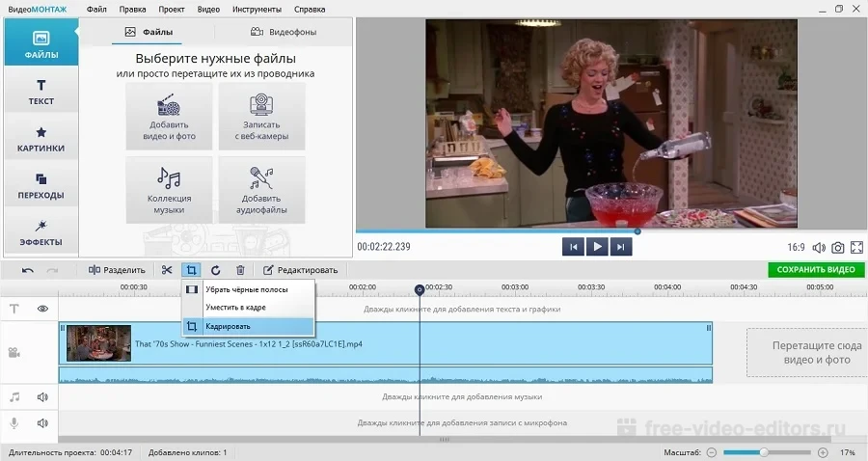Open the 16:9 aspect ratio selector
The image size is (868, 461).
tap(796, 248)
